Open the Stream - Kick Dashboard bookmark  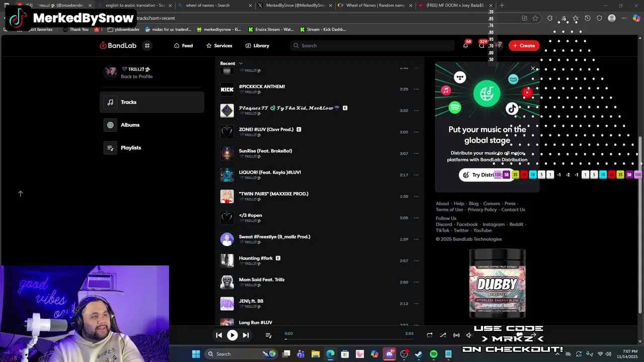pos(323,30)
